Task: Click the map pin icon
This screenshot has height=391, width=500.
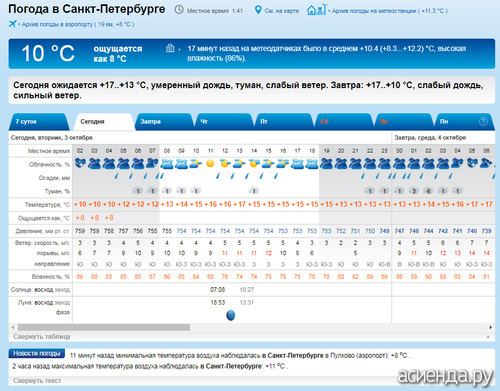Action: click(x=258, y=10)
